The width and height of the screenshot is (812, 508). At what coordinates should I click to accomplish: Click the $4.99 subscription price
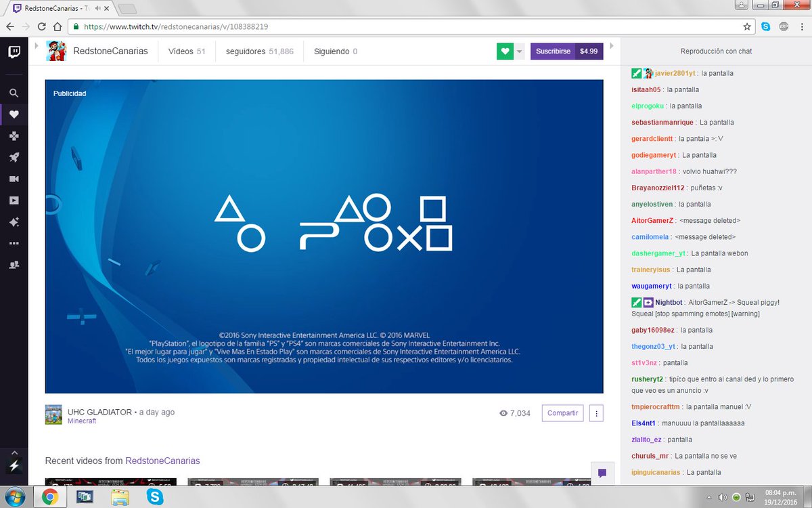click(x=589, y=51)
